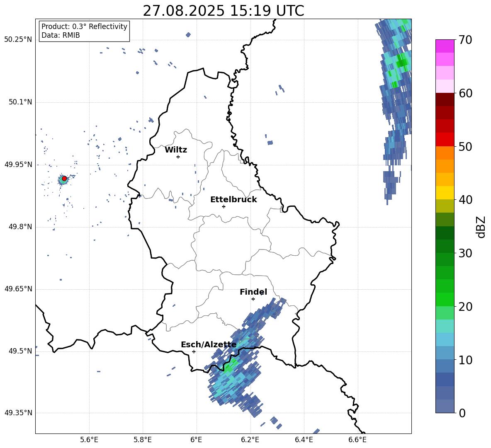Viewport: 491px width, 448px height.
Task: Click the 70 colorbar tick label
Action: pos(465,40)
